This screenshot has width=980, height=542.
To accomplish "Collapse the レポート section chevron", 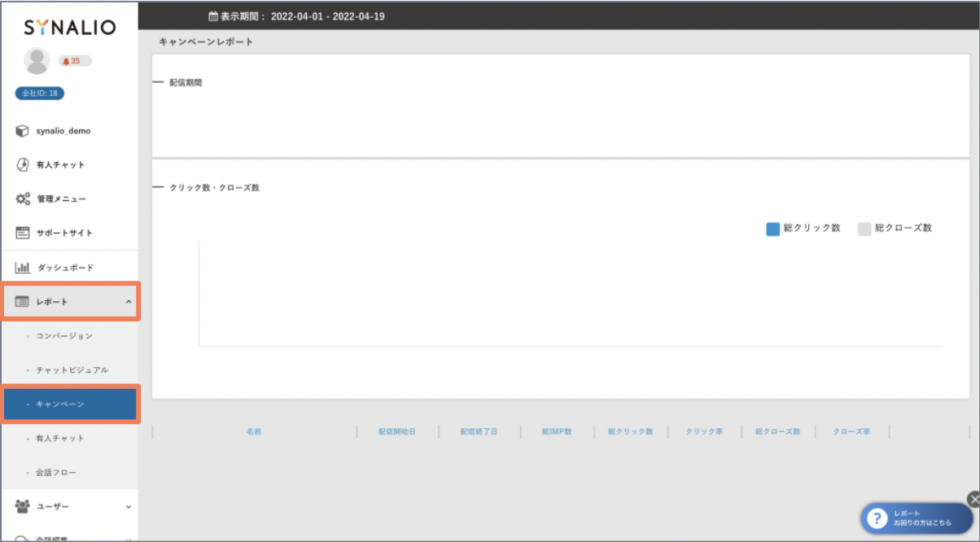I will point(128,302).
